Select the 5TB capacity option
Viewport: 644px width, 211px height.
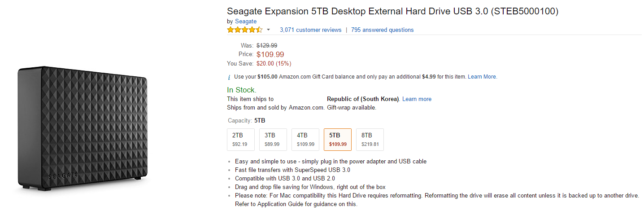coord(338,140)
